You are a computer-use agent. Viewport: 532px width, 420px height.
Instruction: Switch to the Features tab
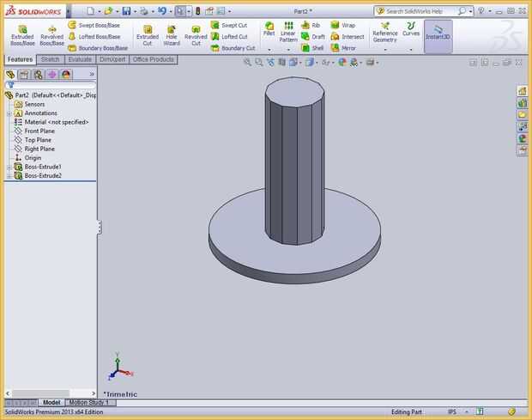(20, 59)
